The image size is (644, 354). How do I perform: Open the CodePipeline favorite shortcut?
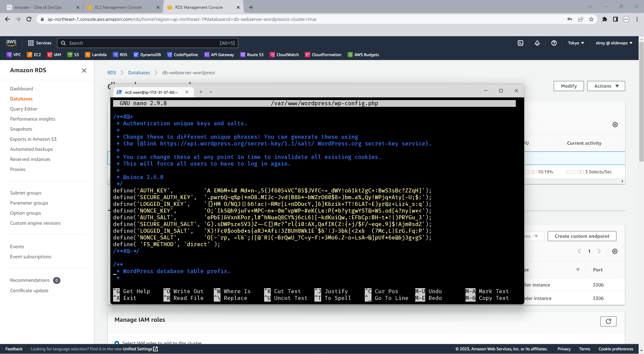point(183,55)
